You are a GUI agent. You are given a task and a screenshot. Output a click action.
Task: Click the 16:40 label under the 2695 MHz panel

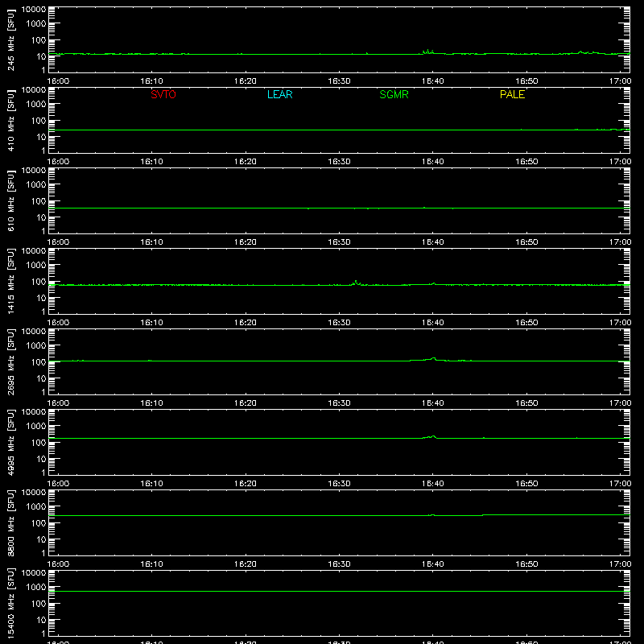click(433, 403)
